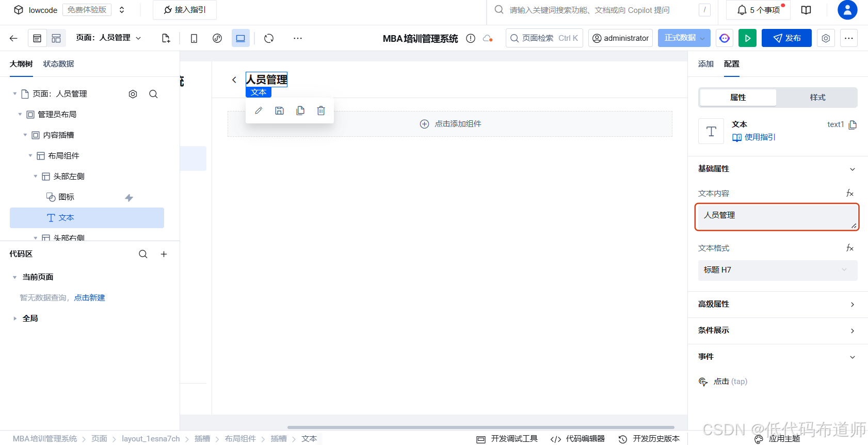Expand the 条件展示 section
Screen dimensions: 868x445
tap(778, 330)
